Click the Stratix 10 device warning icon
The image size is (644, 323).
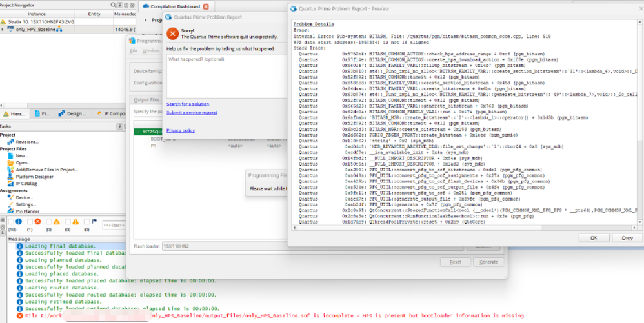[x=4, y=21]
